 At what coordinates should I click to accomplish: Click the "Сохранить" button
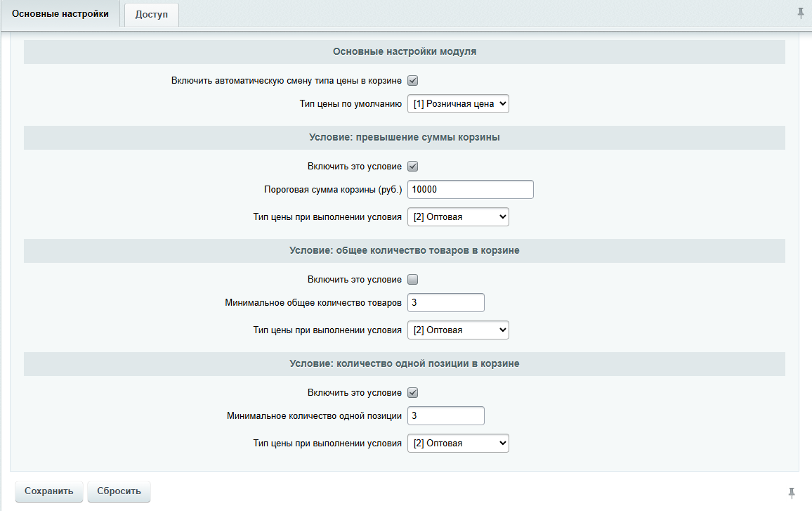pyautogui.click(x=48, y=491)
